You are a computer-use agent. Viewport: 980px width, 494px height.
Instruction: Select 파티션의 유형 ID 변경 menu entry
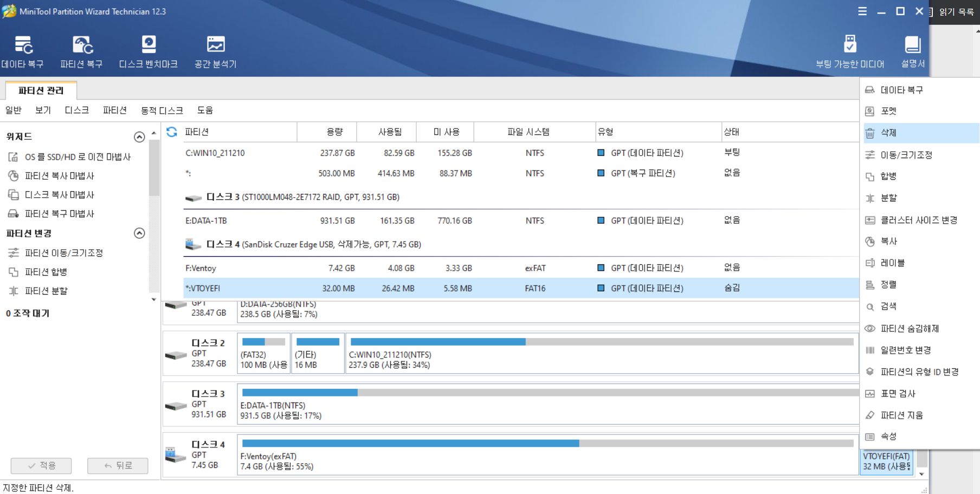(x=921, y=372)
